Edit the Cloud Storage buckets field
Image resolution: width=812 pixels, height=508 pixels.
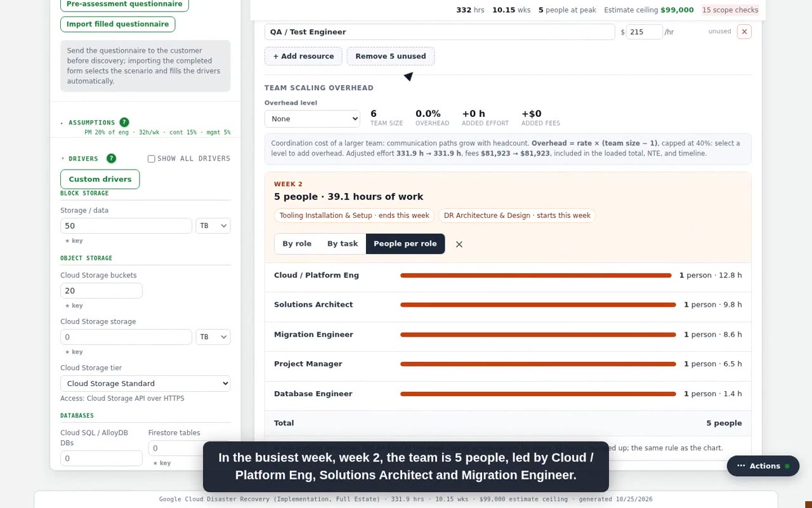[x=101, y=291]
